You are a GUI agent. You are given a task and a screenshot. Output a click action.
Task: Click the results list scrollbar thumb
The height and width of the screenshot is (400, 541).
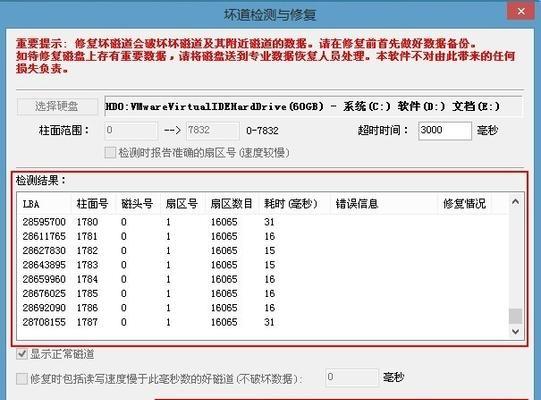click(x=515, y=316)
